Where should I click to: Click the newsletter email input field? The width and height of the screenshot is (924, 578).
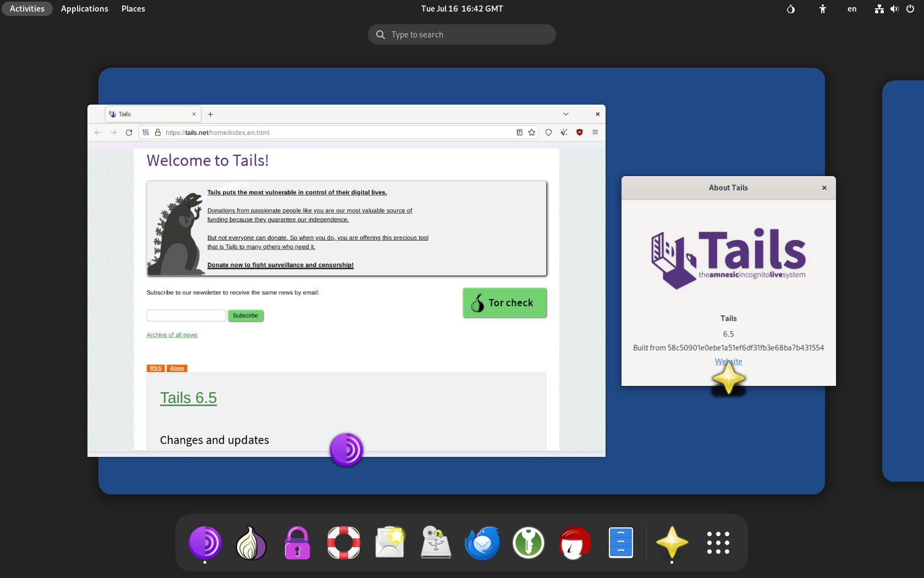pyautogui.click(x=186, y=315)
